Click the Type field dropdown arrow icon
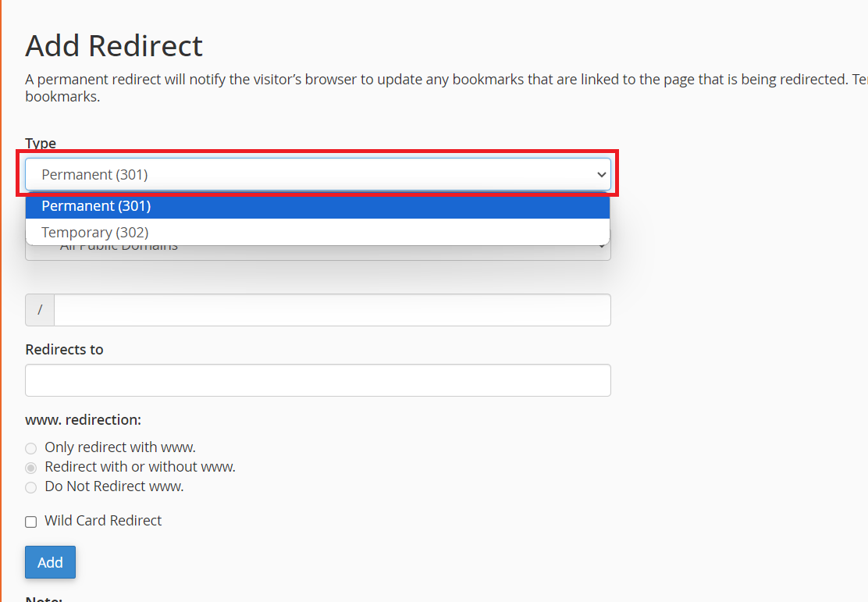 point(601,174)
